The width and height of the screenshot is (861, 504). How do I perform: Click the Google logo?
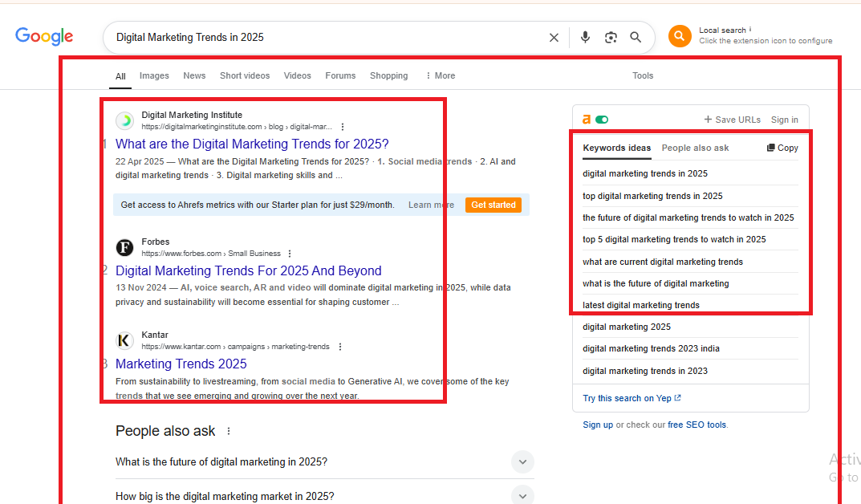pos(44,36)
